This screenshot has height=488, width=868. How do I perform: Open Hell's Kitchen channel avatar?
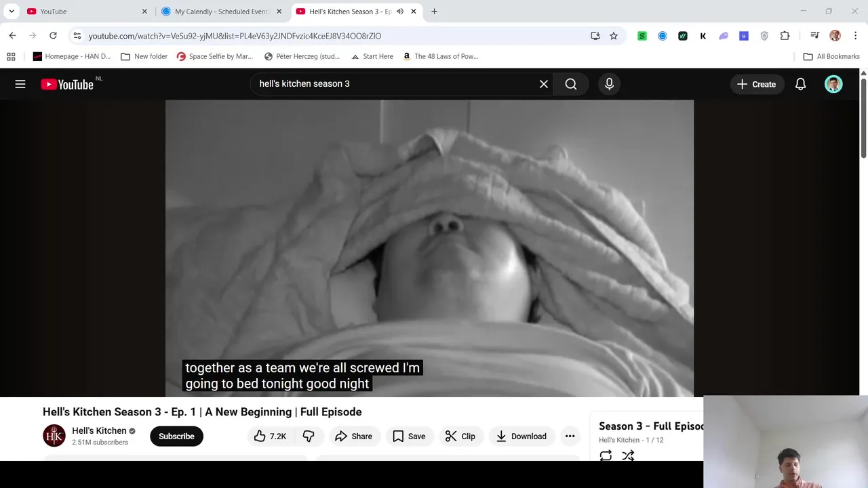[54, 436]
